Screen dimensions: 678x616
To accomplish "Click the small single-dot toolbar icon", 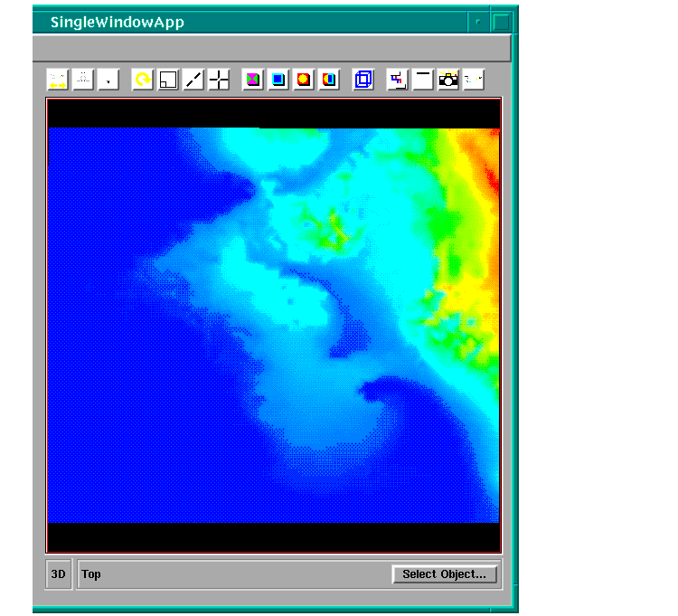I will tap(108, 80).
